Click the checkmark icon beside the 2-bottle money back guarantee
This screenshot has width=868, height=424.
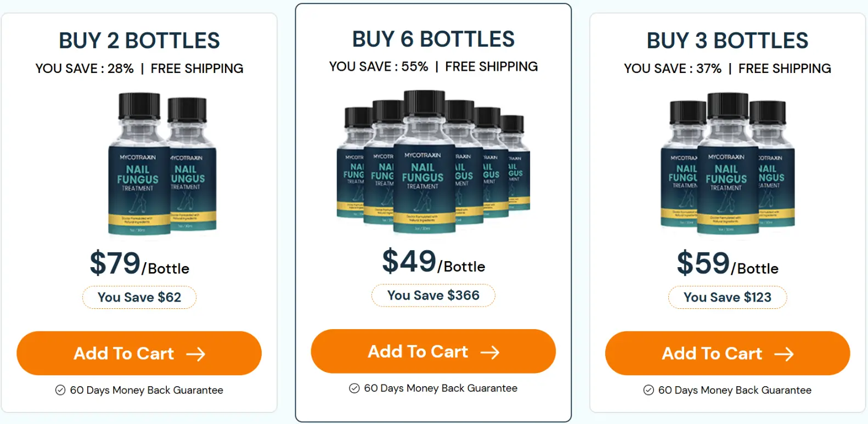pos(59,390)
